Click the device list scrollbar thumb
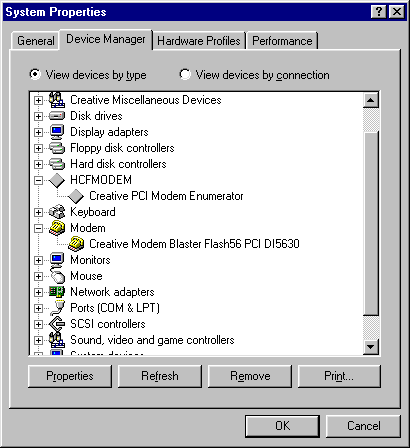This screenshot has height=448, width=410. coord(371,223)
